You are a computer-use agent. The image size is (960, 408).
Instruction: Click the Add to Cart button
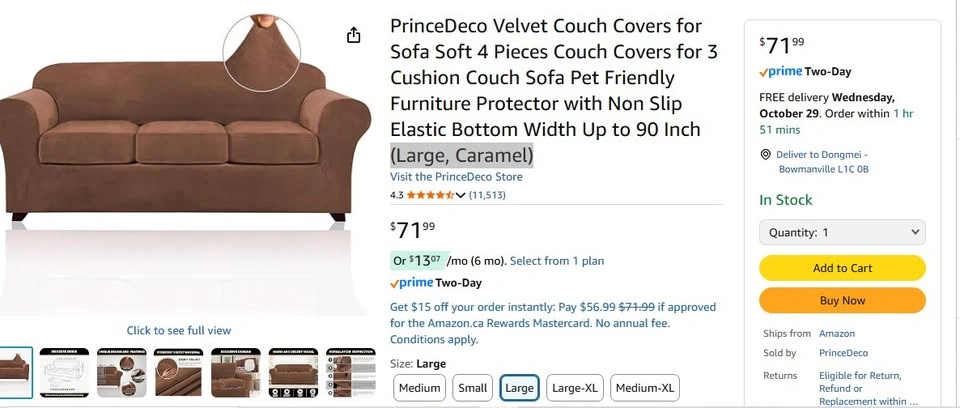[842, 268]
